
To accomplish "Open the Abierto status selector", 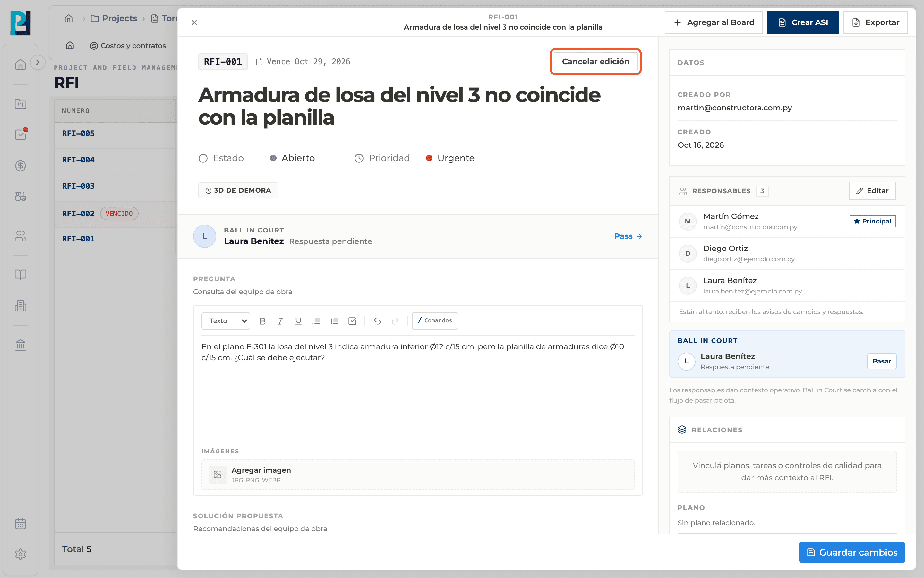I will pos(293,158).
